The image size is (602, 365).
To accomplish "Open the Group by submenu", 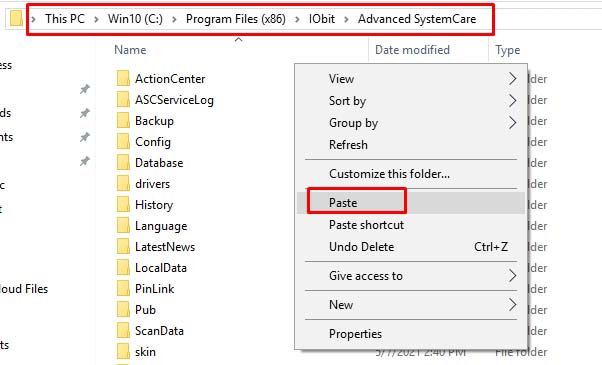I will pos(411,123).
